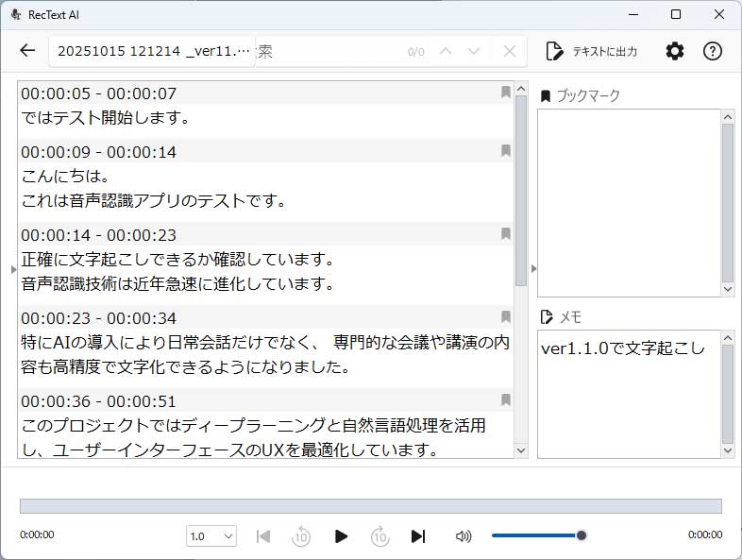Click the テキストに出力 export button
The image size is (742, 560).
[592, 51]
